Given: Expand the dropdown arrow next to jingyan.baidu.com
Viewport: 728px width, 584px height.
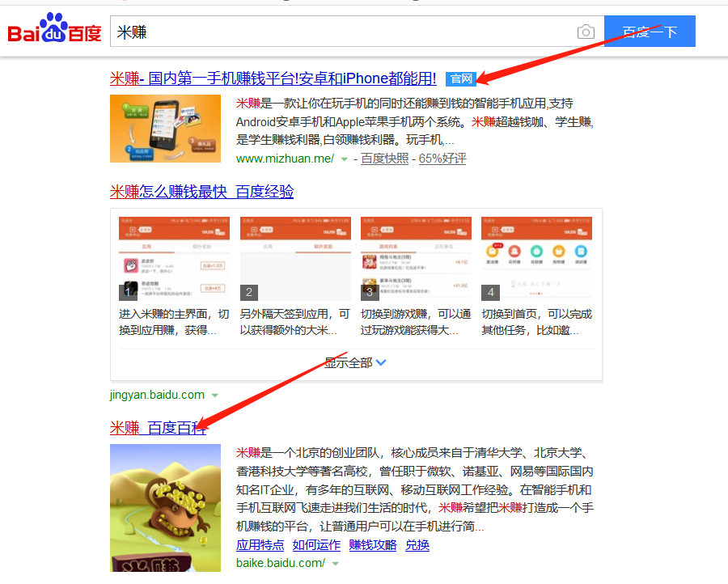Looking at the screenshot, I should tap(215, 396).
